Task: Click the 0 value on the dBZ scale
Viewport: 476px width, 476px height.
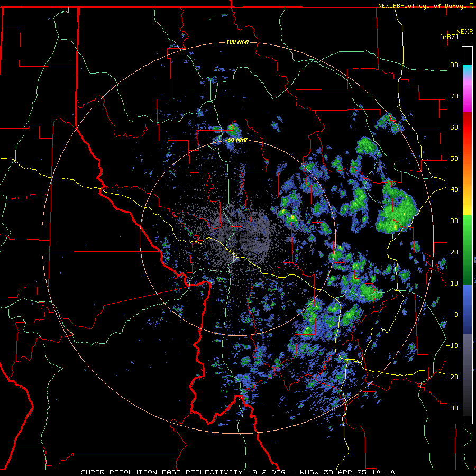Action: point(456,315)
